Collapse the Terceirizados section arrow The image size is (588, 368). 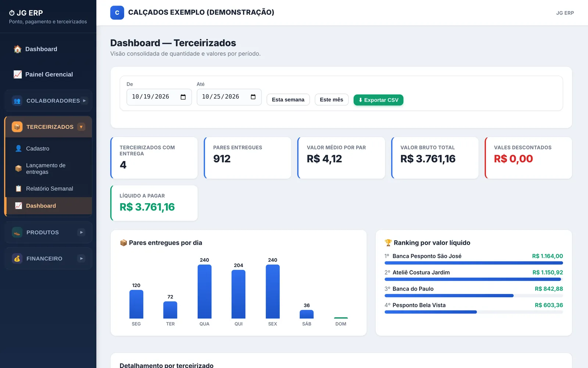point(81,127)
